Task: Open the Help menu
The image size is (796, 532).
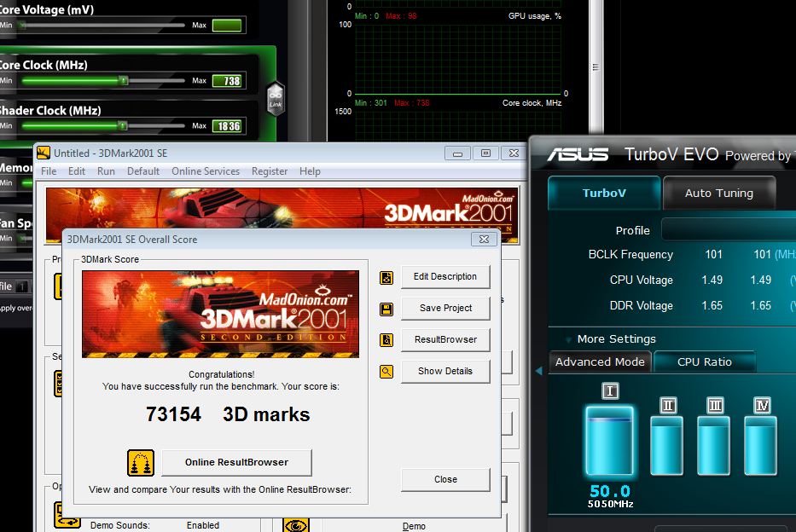Action: pos(310,171)
